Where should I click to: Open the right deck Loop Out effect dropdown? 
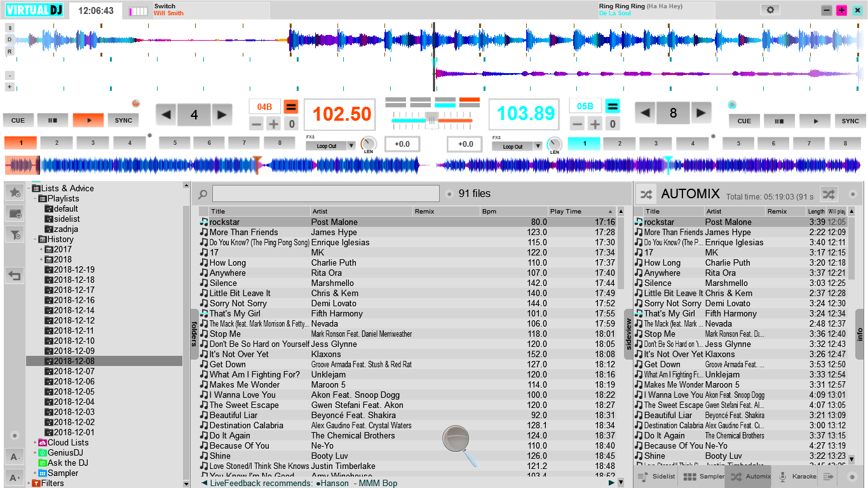(x=517, y=146)
